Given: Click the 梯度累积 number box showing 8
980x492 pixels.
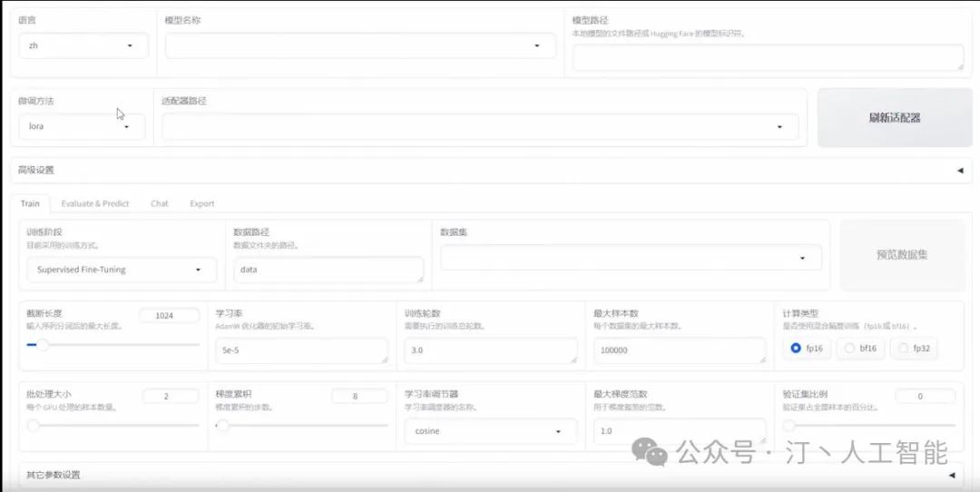Looking at the screenshot, I should pos(359,397).
